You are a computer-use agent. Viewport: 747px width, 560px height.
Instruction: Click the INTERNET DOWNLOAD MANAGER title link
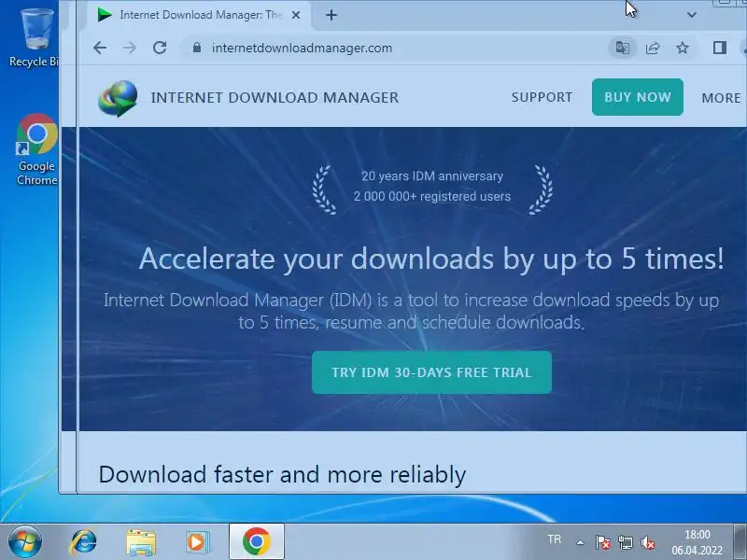coord(275,98)
